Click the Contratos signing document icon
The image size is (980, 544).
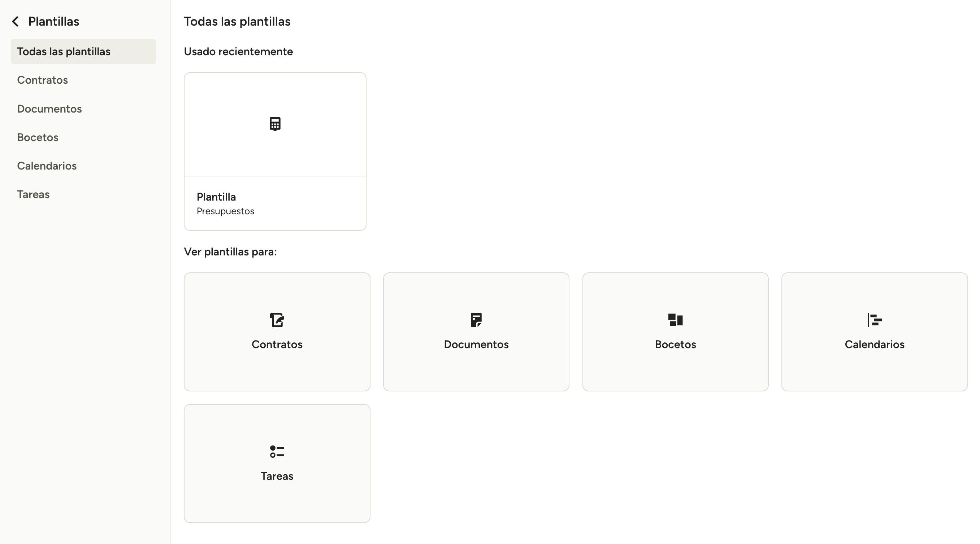(277, 320)
